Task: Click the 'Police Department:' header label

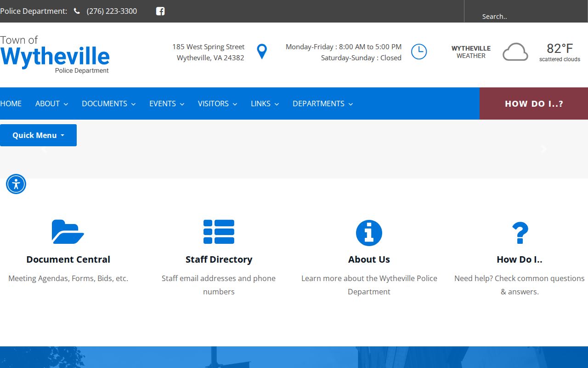Action: point(34,11)
